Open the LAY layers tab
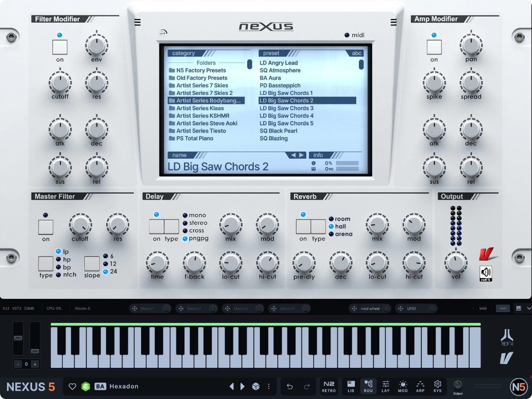The height and width of the screenshot is (399, 532). pos(385,386)
